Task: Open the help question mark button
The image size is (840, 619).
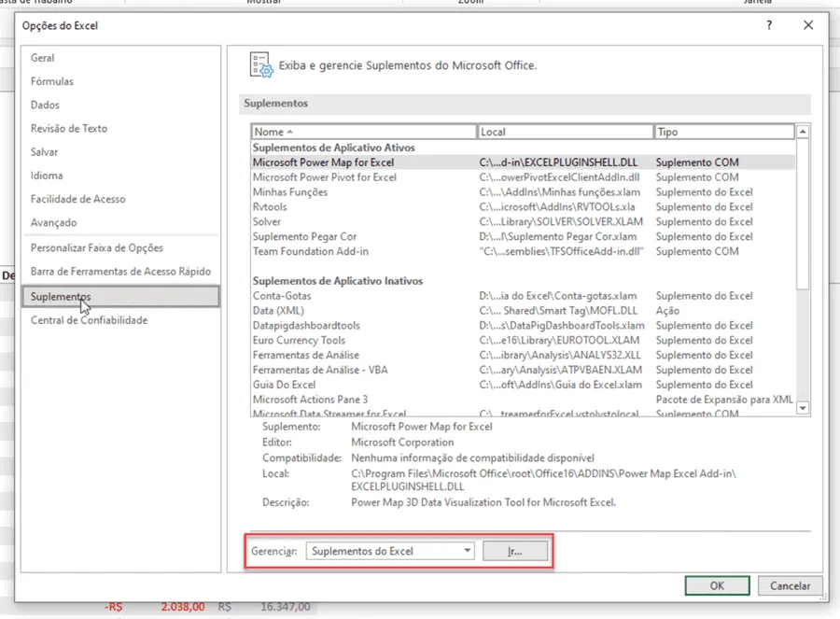Action: (x=769, y=25)
